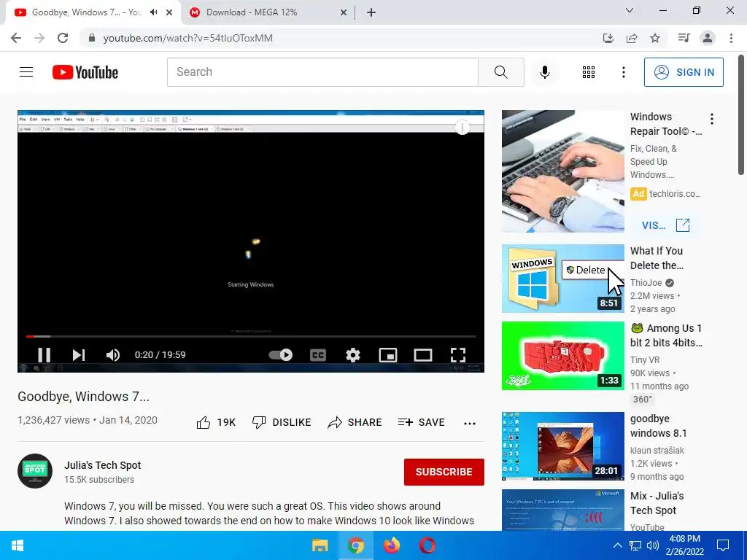
Task: Open Windows Repair Tool ad options menu
Action: (712, 119)
